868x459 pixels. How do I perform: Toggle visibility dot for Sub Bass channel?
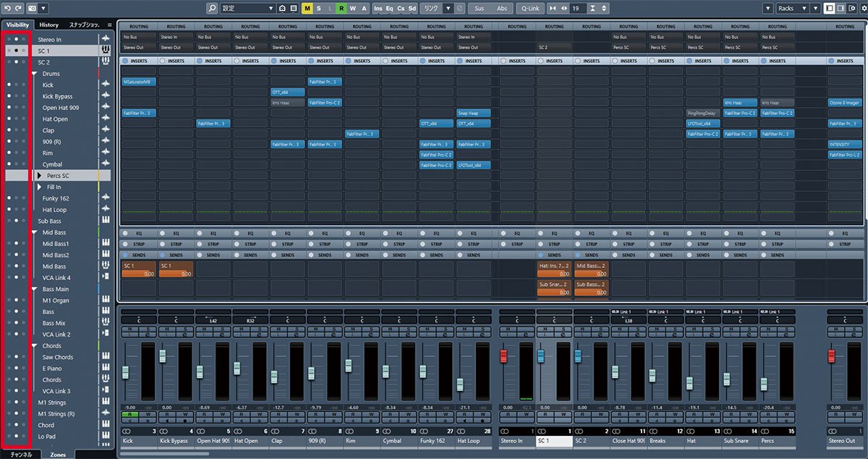(x=17, y=221)
